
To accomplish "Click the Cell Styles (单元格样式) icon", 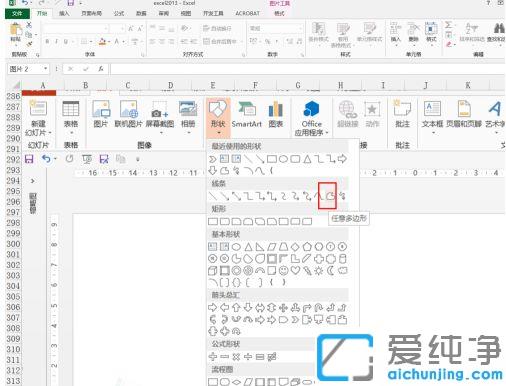I will [x=369, y=29].
